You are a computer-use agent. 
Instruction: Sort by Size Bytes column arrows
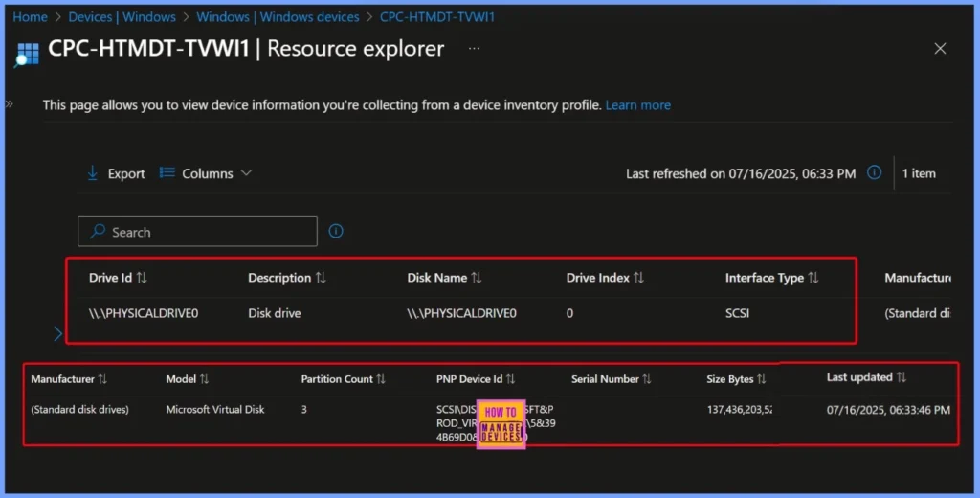pos(761,379)
